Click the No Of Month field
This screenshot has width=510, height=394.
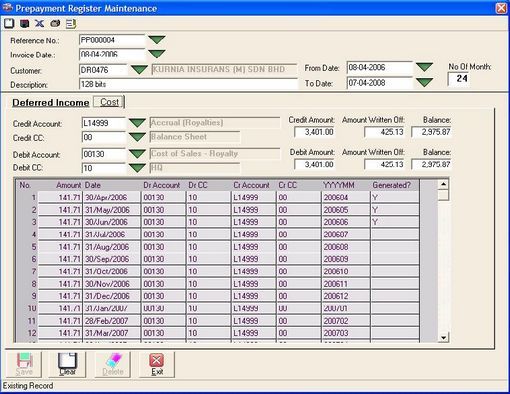click(x=459, y=79)
